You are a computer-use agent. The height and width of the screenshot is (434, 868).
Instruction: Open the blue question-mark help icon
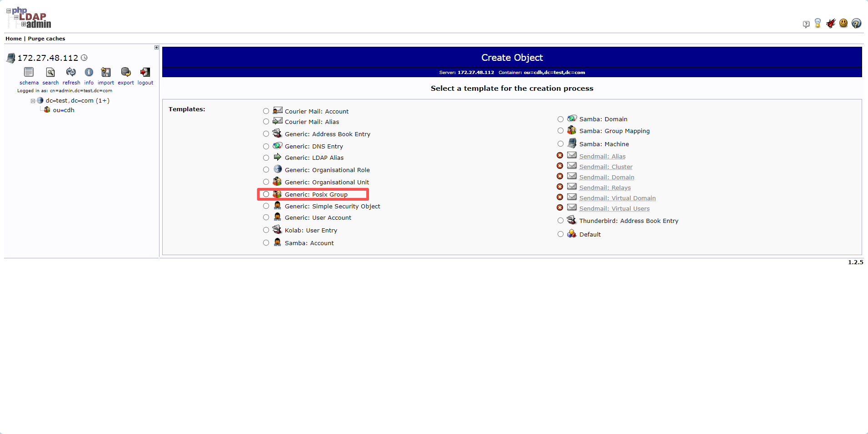[856, 23]
